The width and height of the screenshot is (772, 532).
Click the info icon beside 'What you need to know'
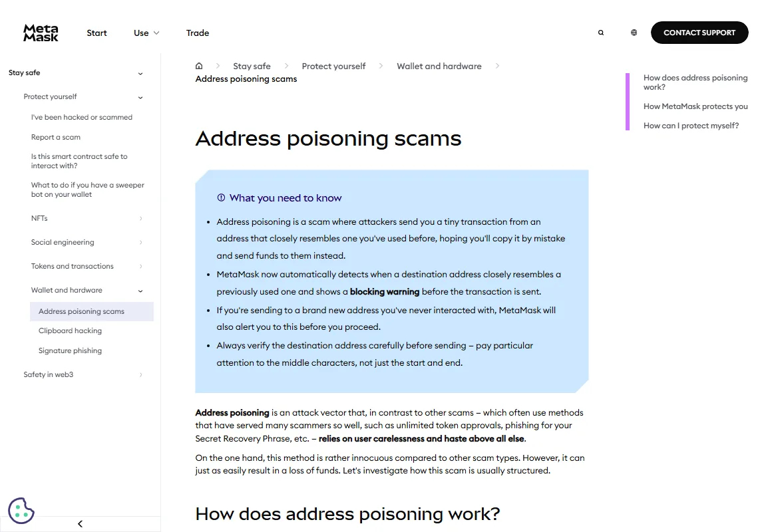[x=221, y=198]
